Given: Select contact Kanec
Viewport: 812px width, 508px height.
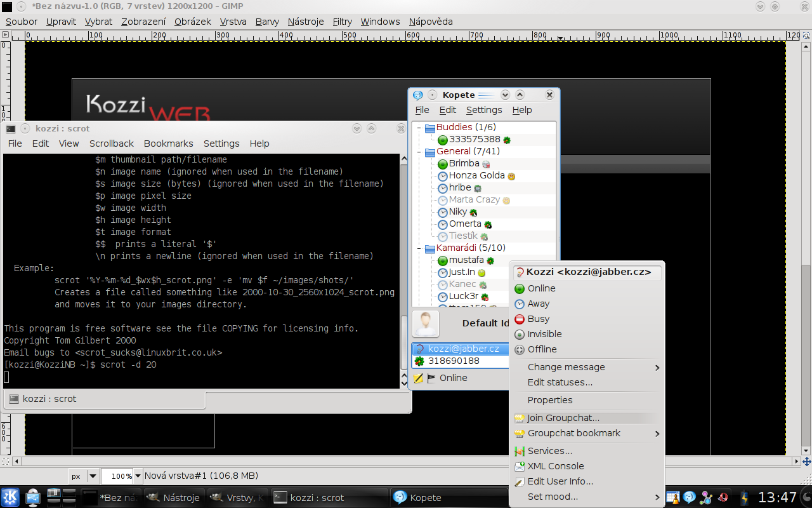Looking at the screenshot, I should point(462,284).
